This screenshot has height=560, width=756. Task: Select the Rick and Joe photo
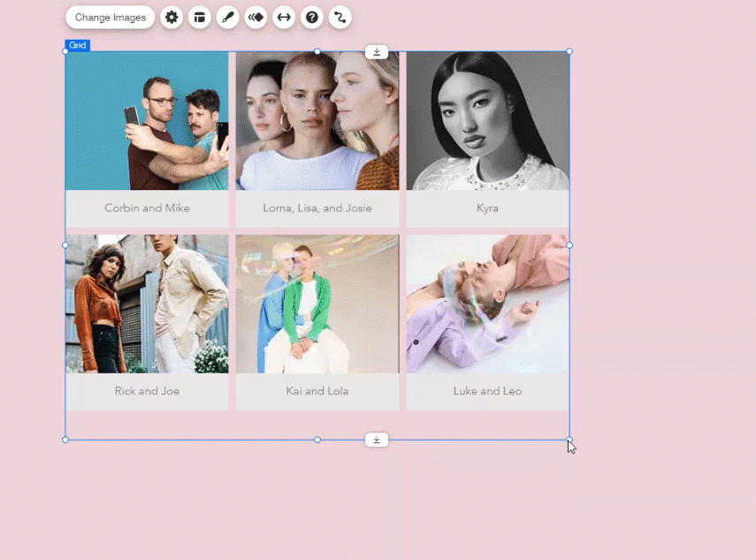(147, 303)
